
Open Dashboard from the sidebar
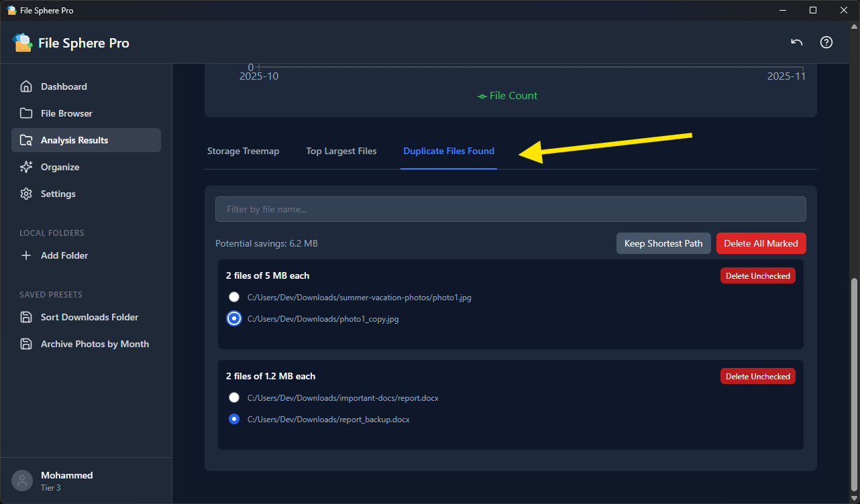tap(86, 86)
